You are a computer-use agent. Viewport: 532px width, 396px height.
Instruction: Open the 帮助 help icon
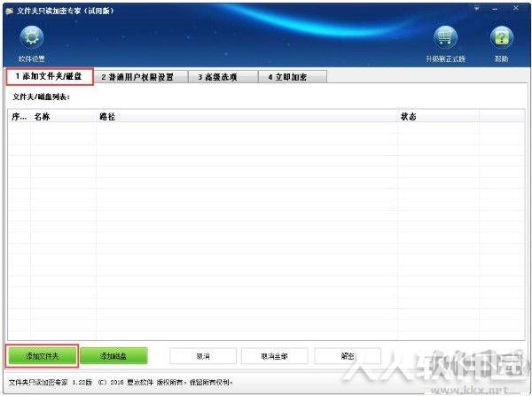point(502,37)
